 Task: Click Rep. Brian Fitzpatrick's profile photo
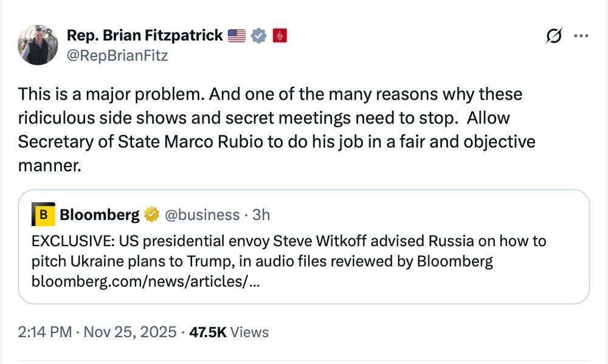[38, 45]
